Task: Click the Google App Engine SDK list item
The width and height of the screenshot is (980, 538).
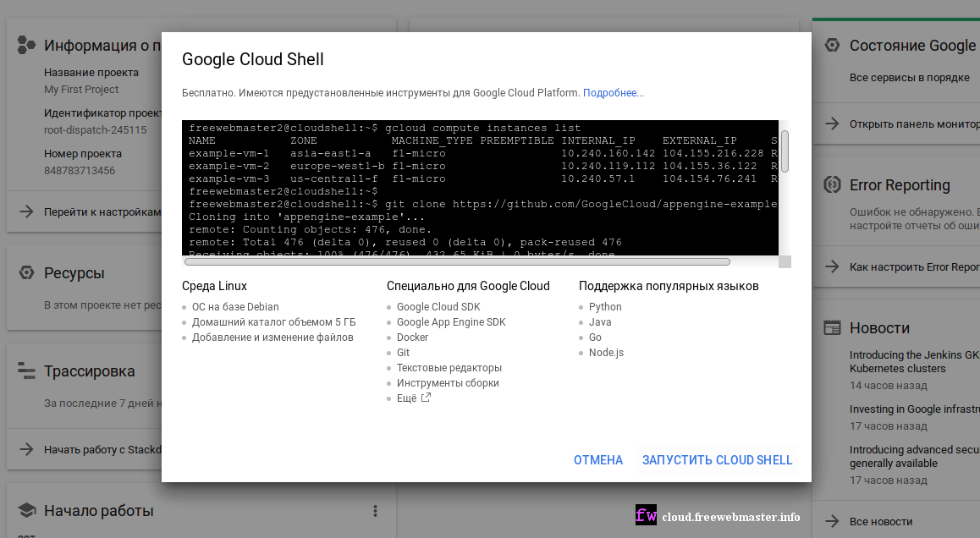Action: (x=451, y=321)
